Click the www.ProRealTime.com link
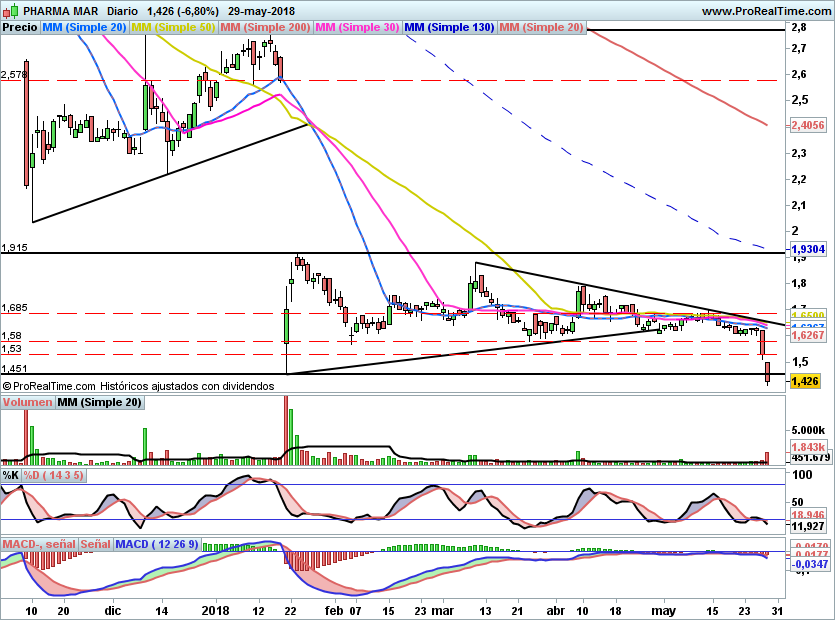835x620 pixels. click(x=766, y=11)
